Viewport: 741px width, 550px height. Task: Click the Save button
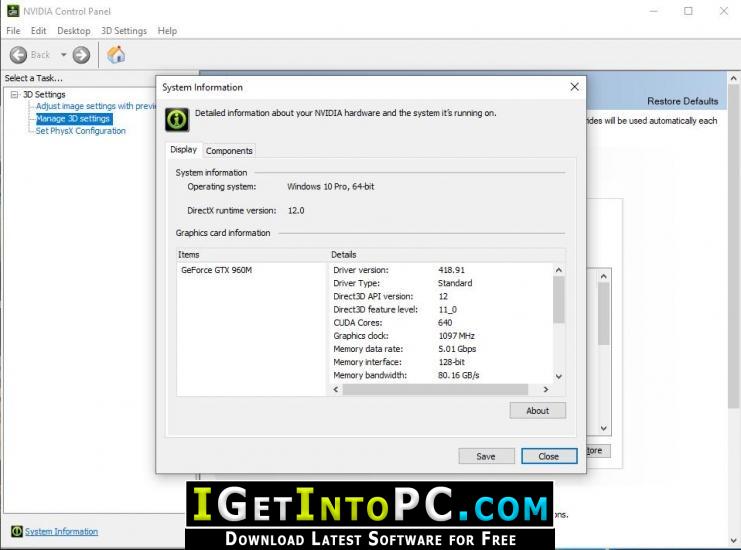[x=486, y=456]
